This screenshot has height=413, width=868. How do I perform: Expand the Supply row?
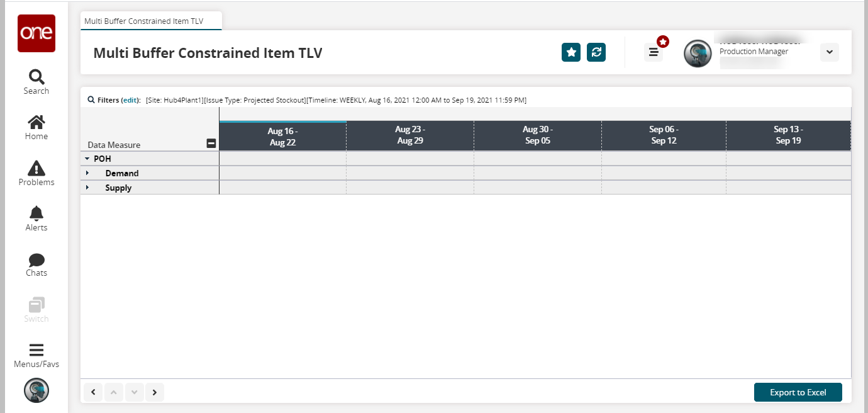(87, 188)
